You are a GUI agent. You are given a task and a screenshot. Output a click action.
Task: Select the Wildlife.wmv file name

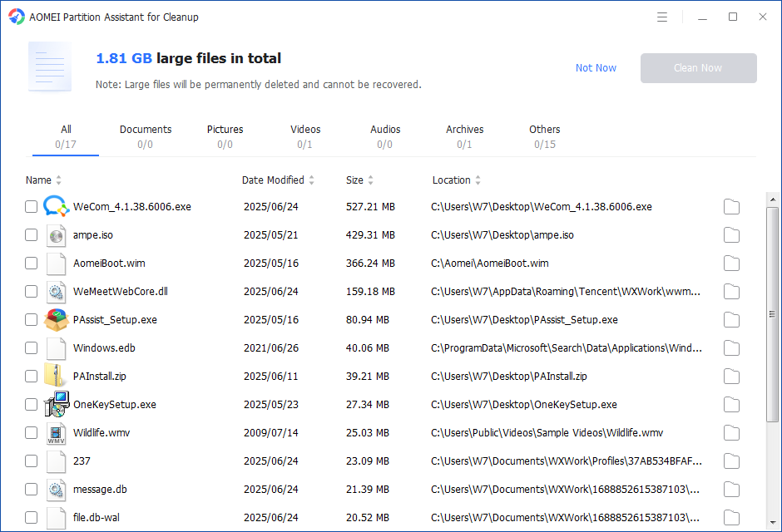pyautogui.click(x=101, y=433)
